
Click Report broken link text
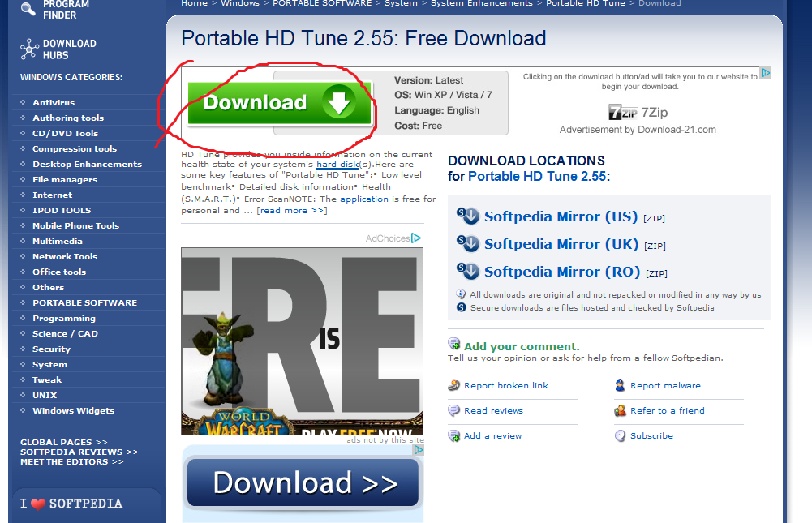pos(506,385)
